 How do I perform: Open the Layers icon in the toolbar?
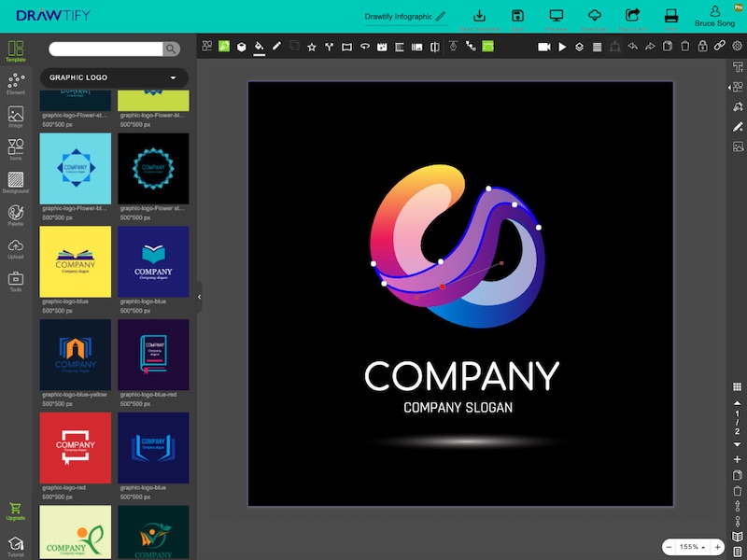tap(577, 46)
